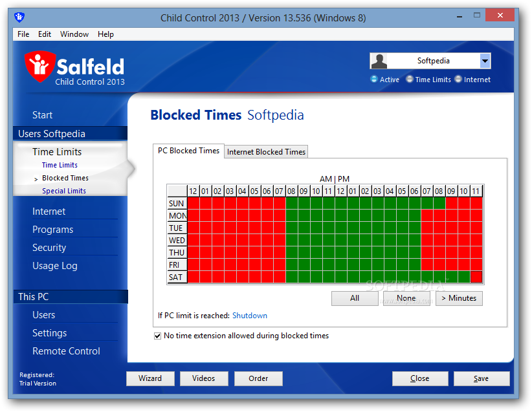Open the Programs section
The width and height of the screenshot is (532, 412).
click(x=52, y=230)
